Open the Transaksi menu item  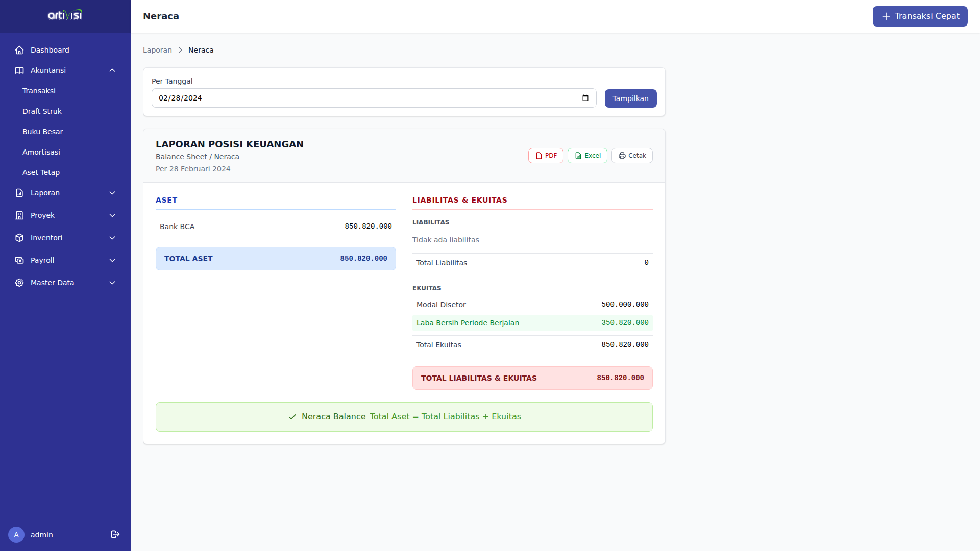(39, 91)
